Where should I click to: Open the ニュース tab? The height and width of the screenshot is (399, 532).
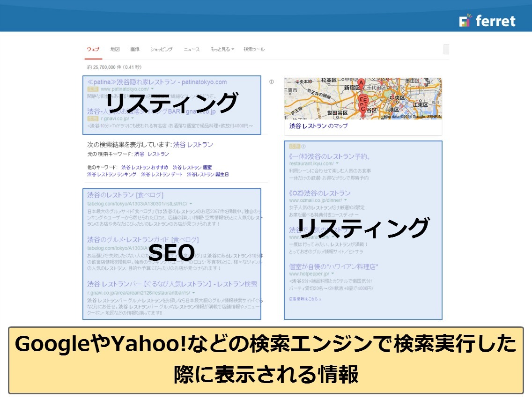coord(192,49)
